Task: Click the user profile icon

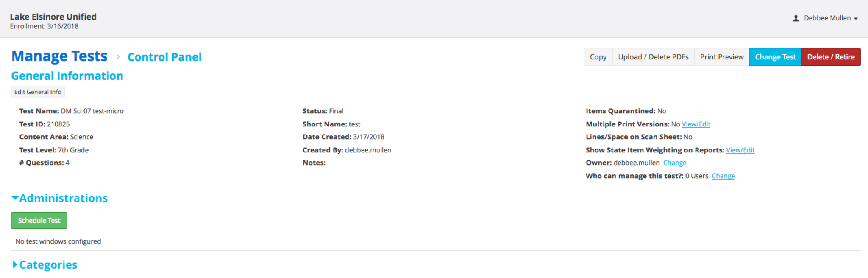Action: point(796,18)
